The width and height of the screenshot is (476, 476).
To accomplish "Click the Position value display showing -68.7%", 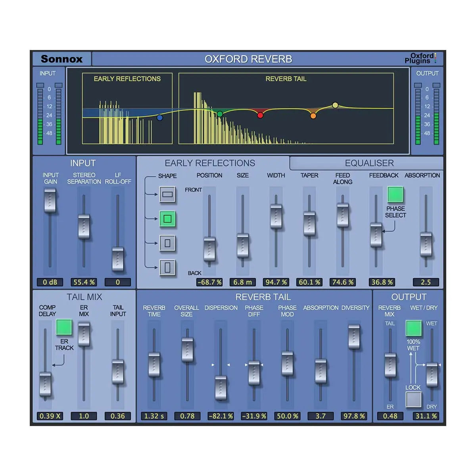I will 209,282.
